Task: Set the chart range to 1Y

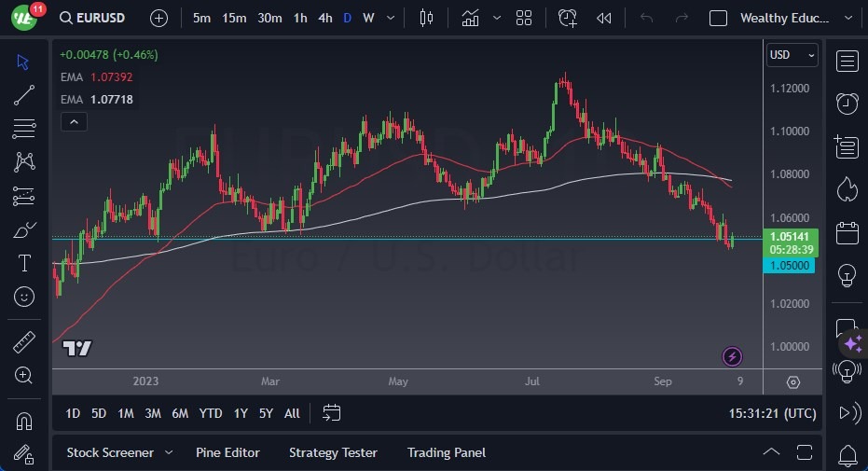Action: (241, 413)
